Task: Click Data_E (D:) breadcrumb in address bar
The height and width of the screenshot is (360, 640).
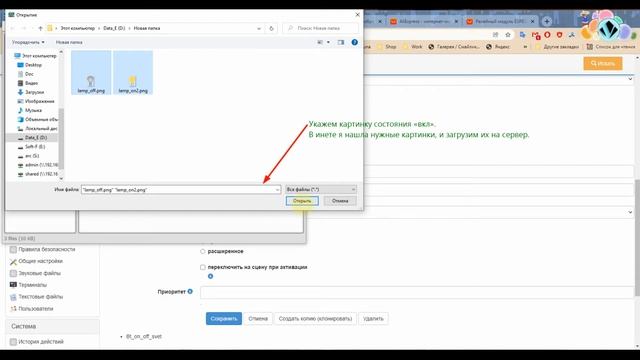Action: pyautogui.click(x=114, y=28)
